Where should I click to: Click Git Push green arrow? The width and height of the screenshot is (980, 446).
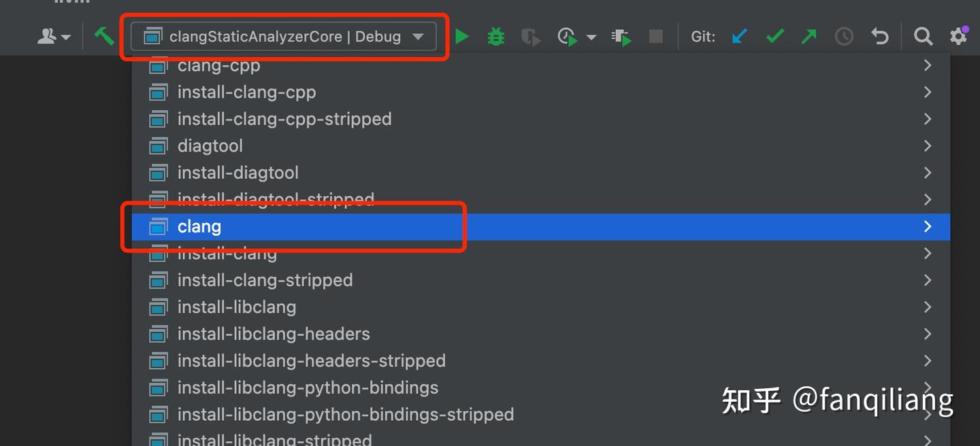click(x=808, y=37)
